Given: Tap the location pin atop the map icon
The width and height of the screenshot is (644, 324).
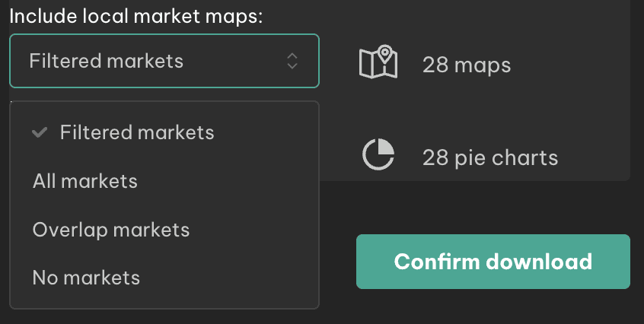Looking at the screenshot, I should (385, 54).
